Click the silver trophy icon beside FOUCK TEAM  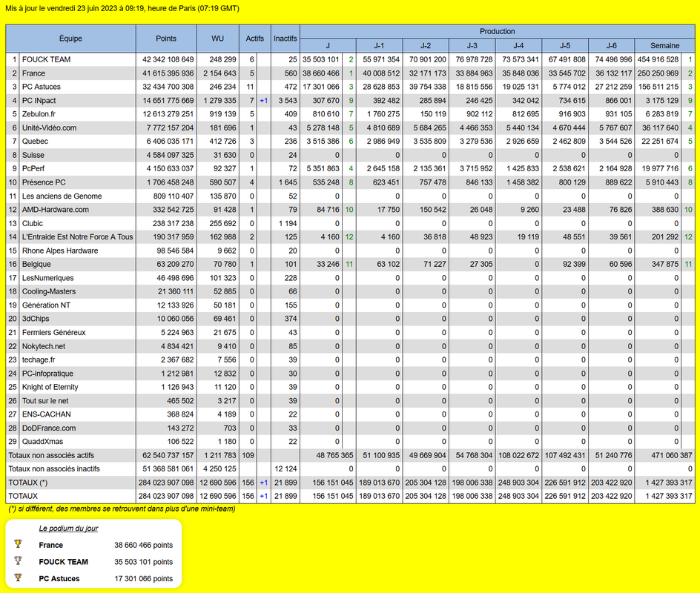[18, 560]
